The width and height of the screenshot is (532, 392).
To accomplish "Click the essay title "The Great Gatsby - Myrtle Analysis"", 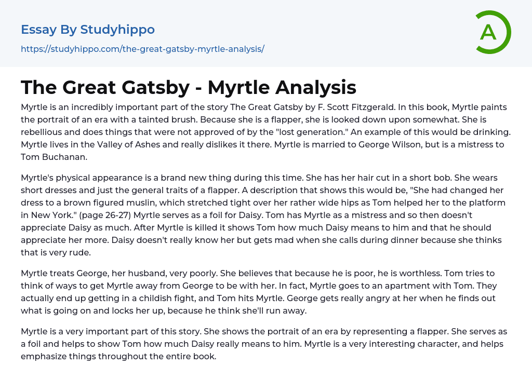I will coord(189,87).
